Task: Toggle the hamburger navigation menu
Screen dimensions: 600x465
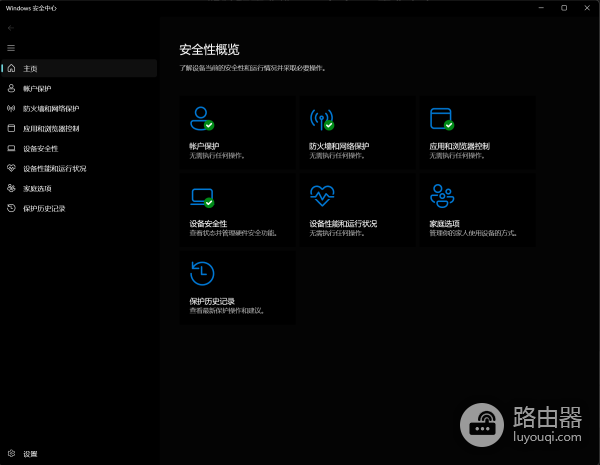Action: (11, 48)
